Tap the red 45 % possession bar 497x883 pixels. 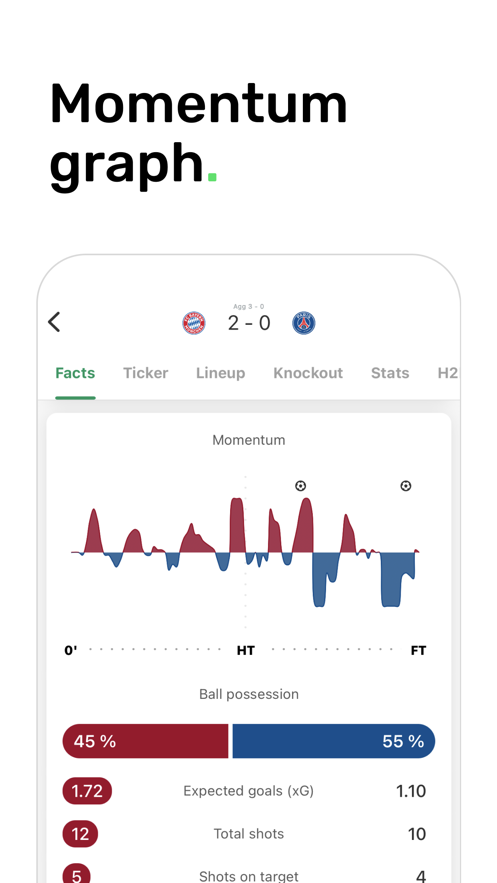click(x=145, y=741)
